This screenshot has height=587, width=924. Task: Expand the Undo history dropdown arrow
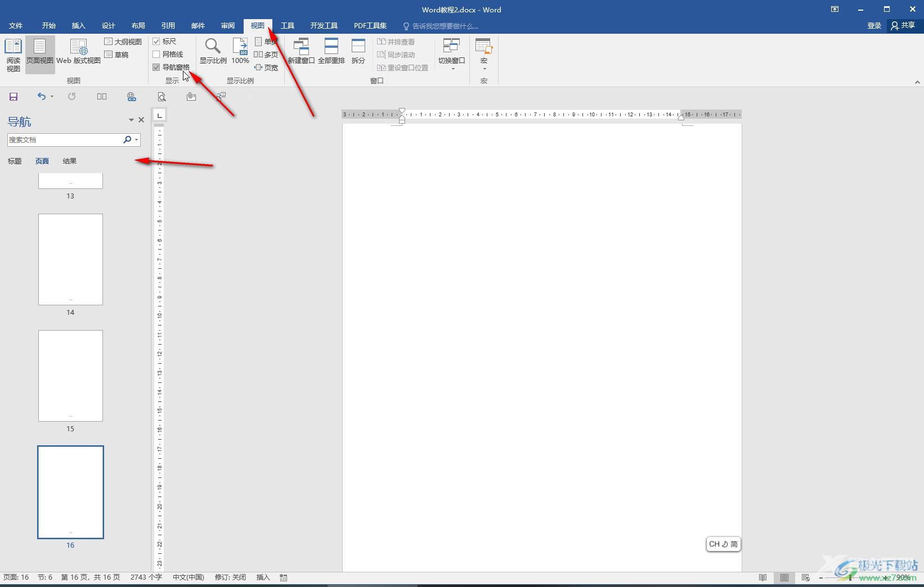pyautogui.click(x=52, y=97)
